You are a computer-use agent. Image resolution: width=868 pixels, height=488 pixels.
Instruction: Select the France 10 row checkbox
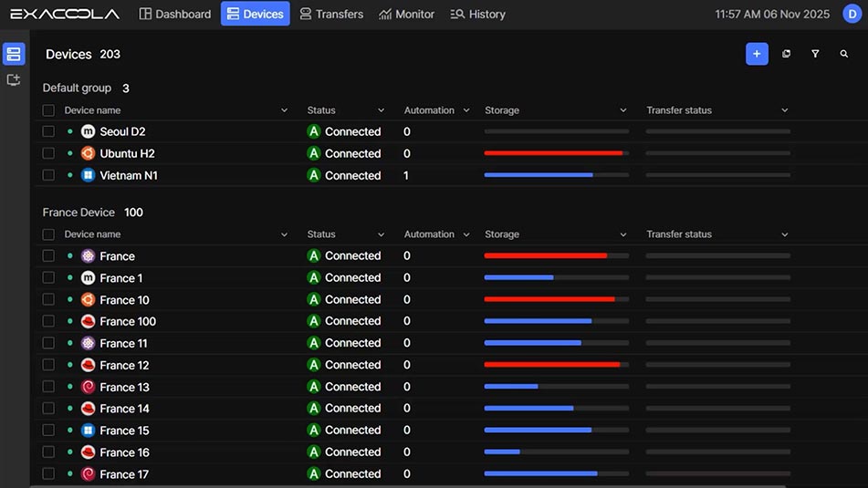[48, 299]
